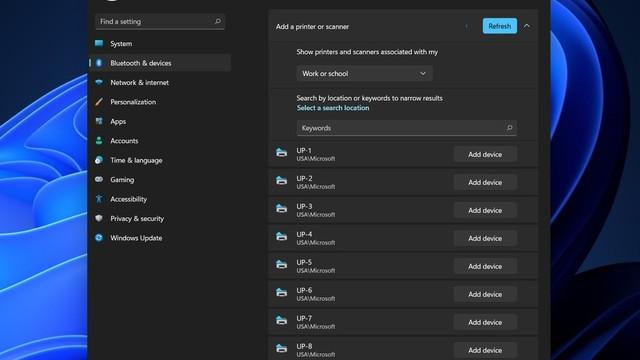Add device UP-5
This screenshot has height=360, width=640.
coord(485,266)
